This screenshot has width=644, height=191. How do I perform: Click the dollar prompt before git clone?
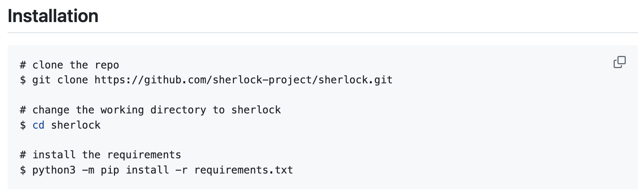pyautogui.click(x=23, y=80)
